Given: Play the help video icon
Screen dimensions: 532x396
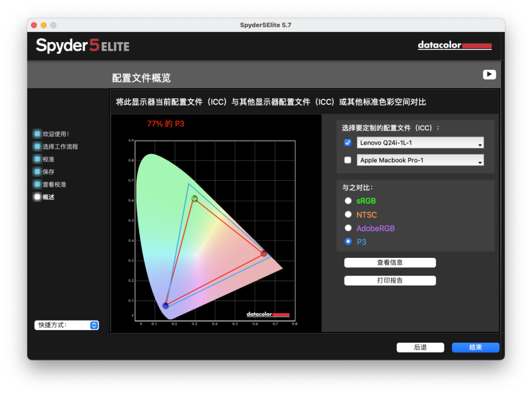Looking at the screenshot, I should point(489,74).
